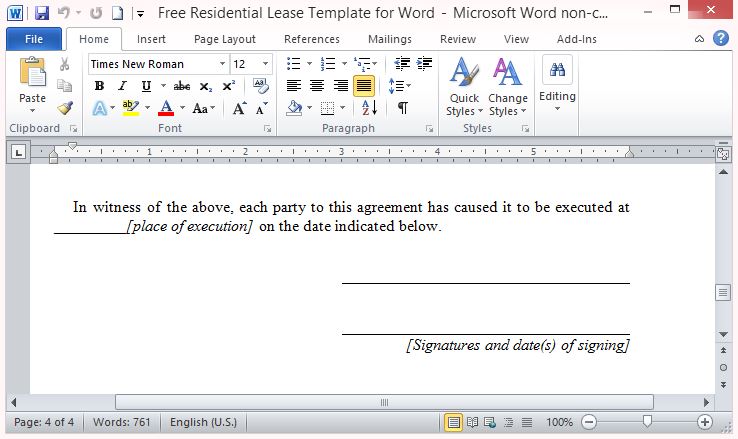The image size is (738, 439).
Task: Click the Shrink Font icon
Action: [262, 108]
